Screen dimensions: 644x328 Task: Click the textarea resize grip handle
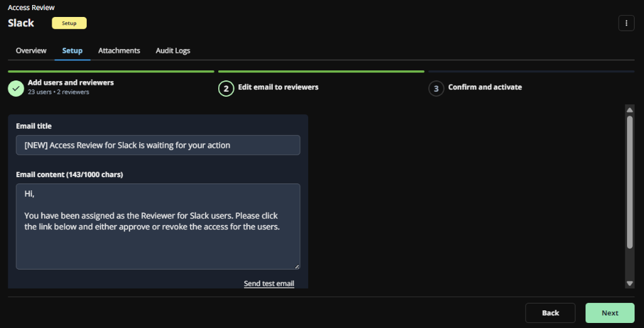point(297,266)
